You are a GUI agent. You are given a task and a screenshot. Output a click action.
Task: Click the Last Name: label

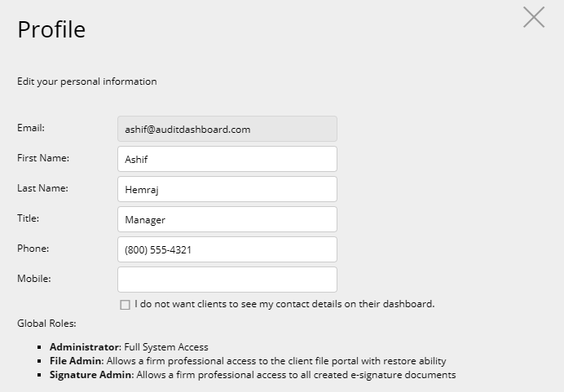click(43, 188)
